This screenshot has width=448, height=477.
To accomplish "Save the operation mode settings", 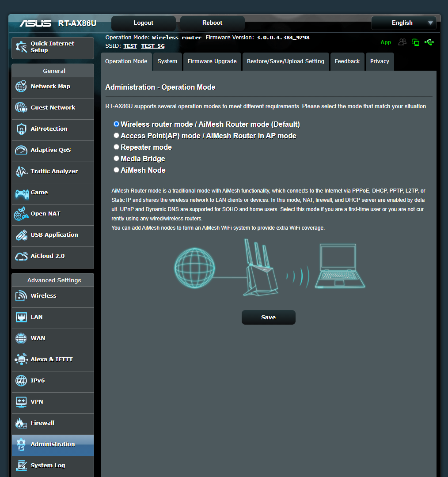I will click(268, 317).
